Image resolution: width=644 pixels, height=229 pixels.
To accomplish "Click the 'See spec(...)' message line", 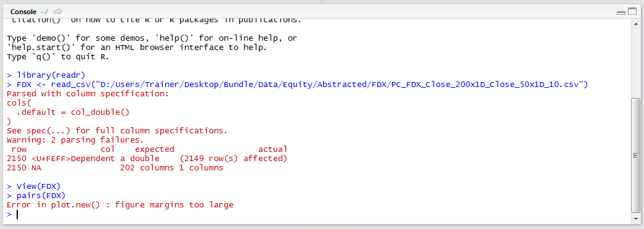I will coord(117,131).
